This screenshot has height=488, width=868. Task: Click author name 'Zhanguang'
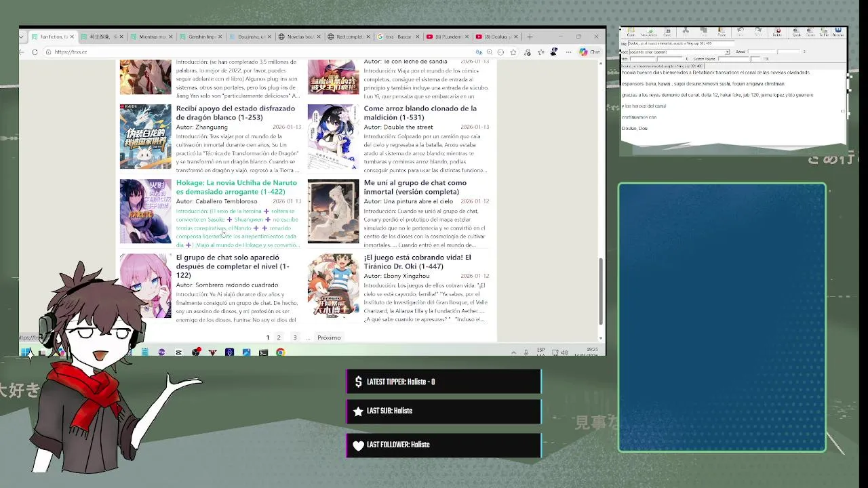coord(212,127)
